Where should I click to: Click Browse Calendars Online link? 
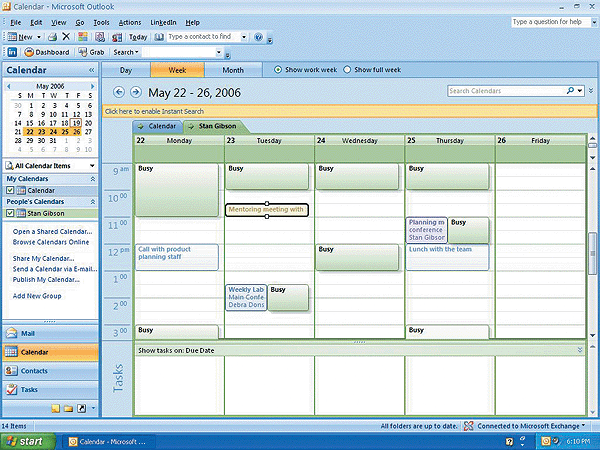pos(51,242)
